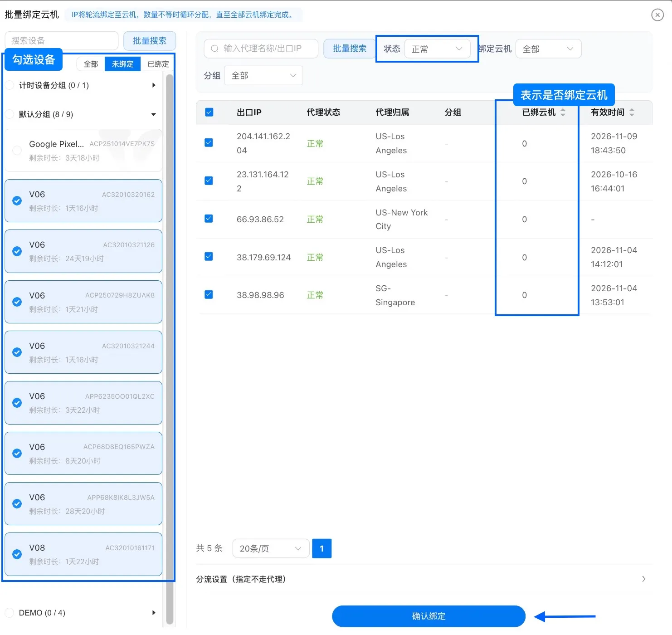This screenshot has width=672, height=635.
Task: Select the Google Pixel device radio button
Action: pyautogui.click(x=17, y=151)
